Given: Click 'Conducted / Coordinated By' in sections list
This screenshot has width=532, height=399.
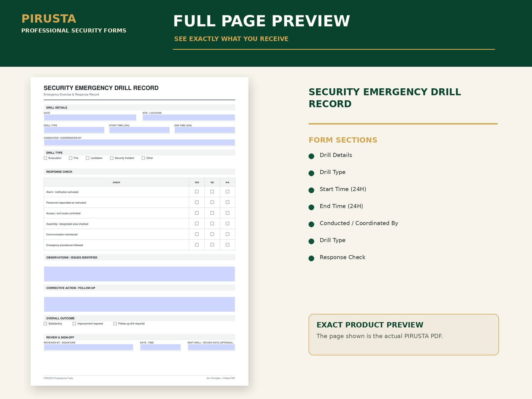Looking at the screenshot, I should click(359, 223).
